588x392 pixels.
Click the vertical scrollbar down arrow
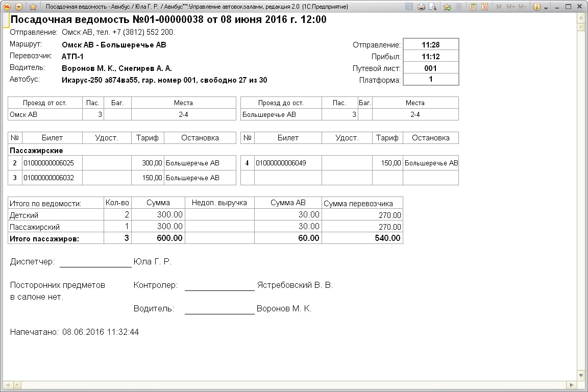tap(581, 376)
